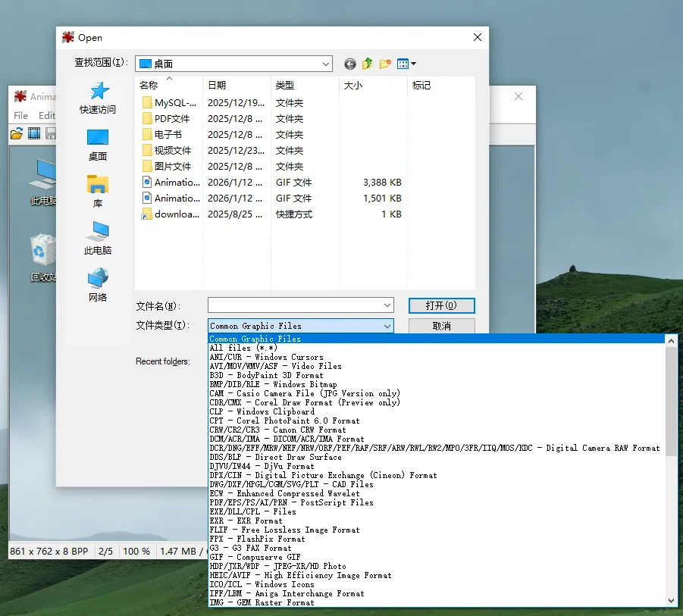
Task: Choose Digital Camera RAW Format filter
Action: pyautogui.click(x=437, y=448)
